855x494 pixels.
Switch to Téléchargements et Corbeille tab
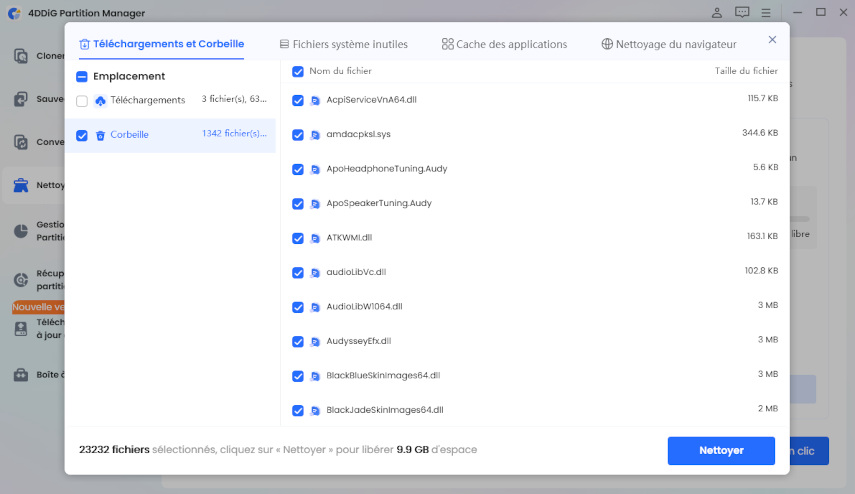[x=161, y=44]
